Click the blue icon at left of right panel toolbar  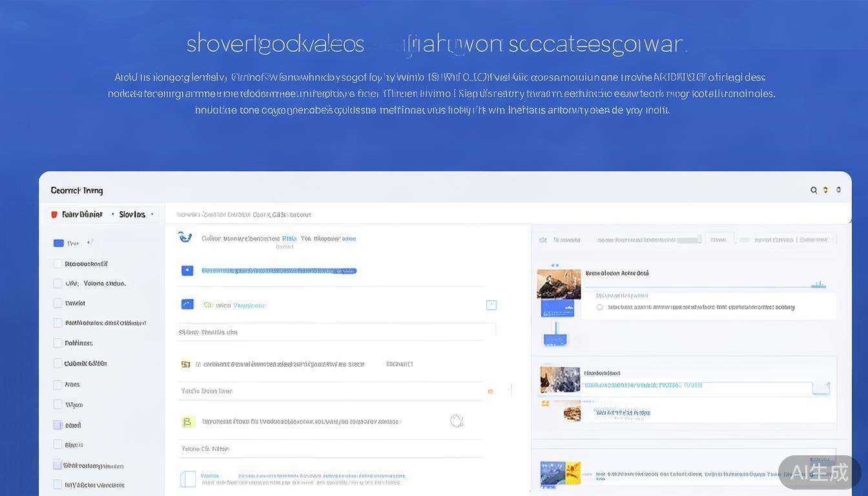pos(542,240)
